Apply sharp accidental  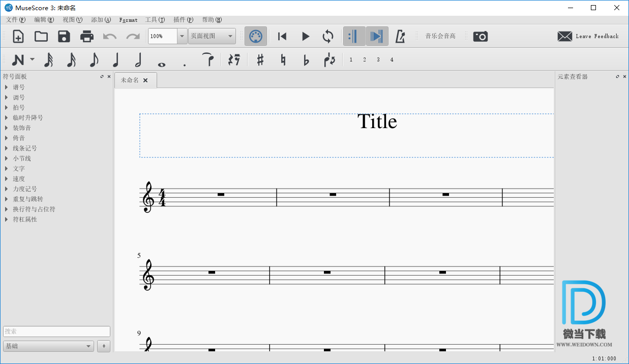pyautogui.click(x=260, y=60)
